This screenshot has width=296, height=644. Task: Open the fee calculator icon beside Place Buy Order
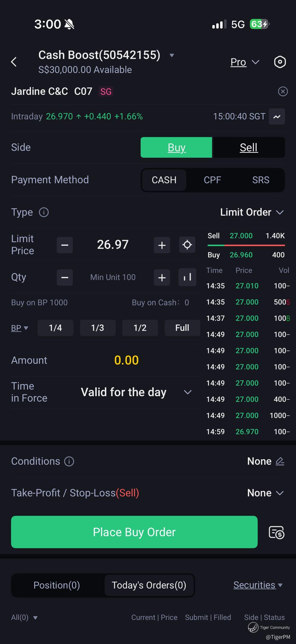pos(277,532)
